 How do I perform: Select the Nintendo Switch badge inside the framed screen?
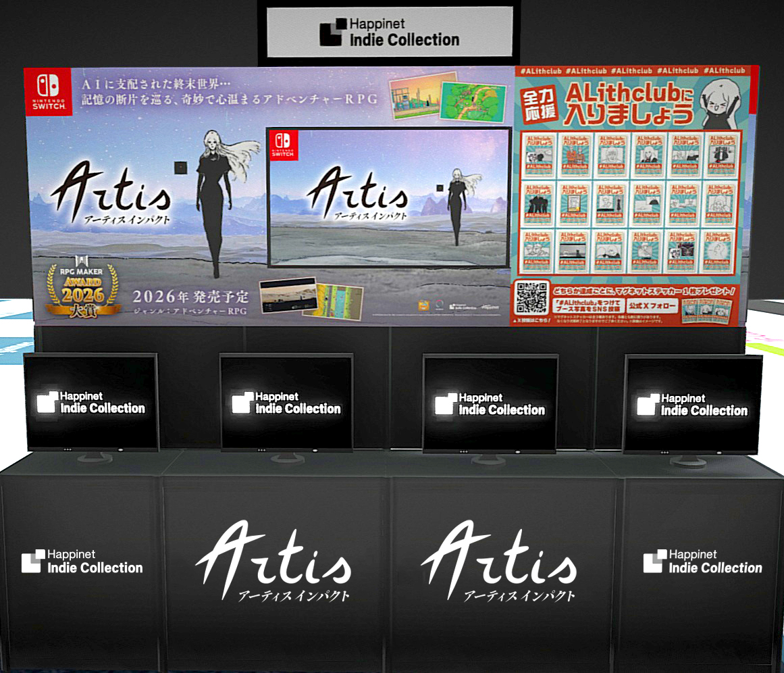point(283,145)
